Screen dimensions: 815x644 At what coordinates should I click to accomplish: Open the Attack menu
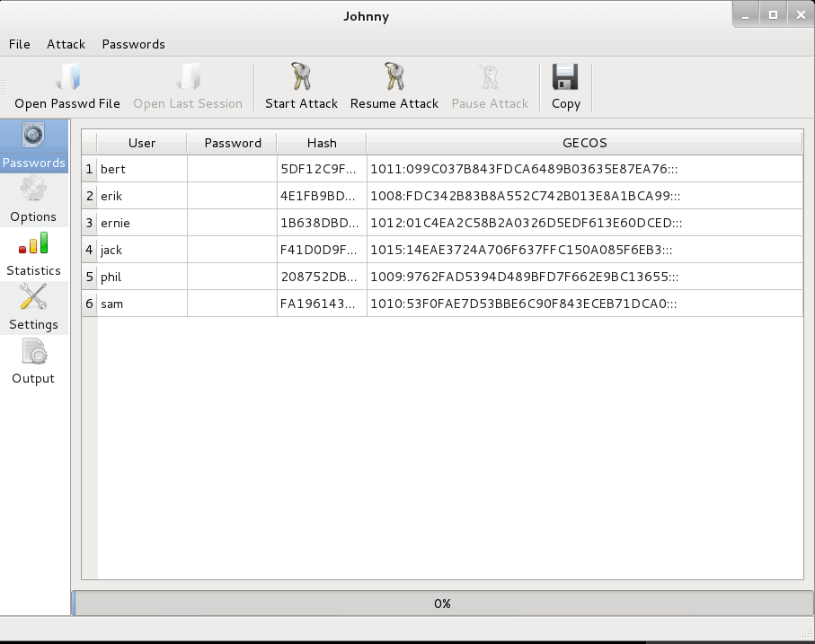(66, 44)
